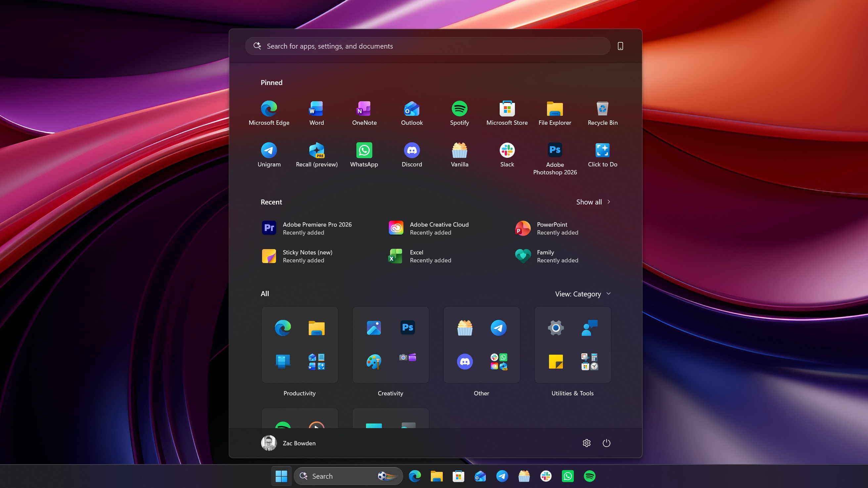Viewport: 868px width, 488px height.
Task: Open Sticky Notes (new) recent item
Action: tap(297, 256)
